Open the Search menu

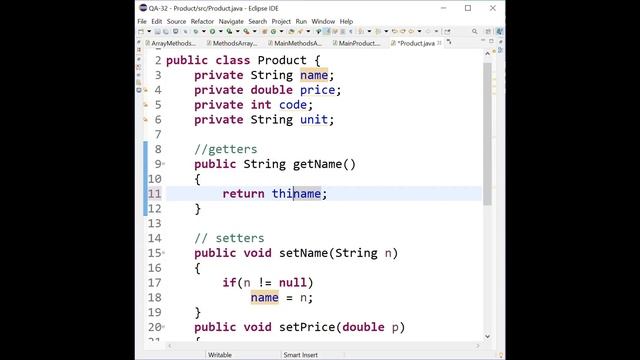[x=258, y=21]
